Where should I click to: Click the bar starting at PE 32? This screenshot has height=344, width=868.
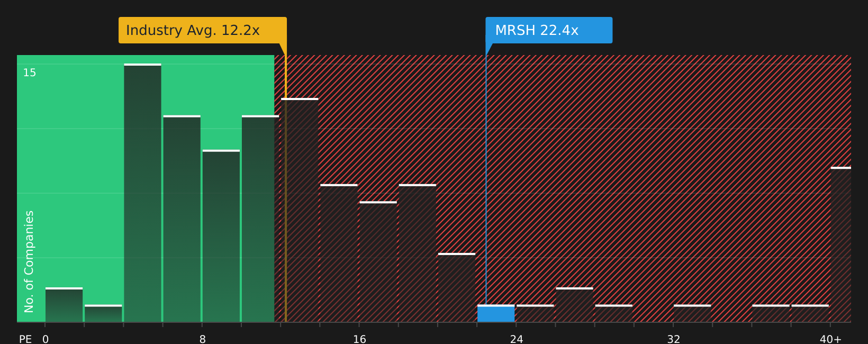click(692, 313)
